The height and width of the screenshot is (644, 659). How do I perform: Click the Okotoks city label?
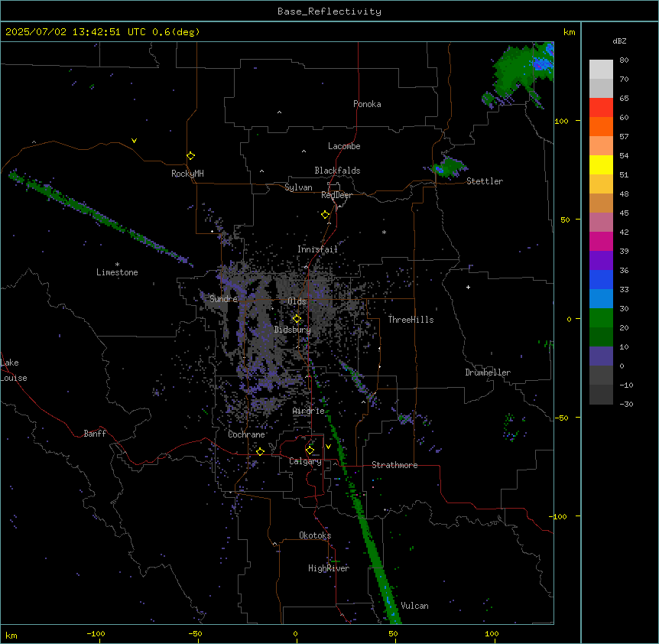click(x=315, y=535)
